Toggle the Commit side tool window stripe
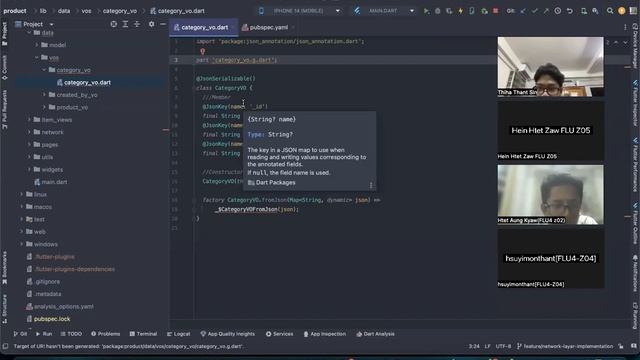Viewport: 640px width, 360px height. 4,68
